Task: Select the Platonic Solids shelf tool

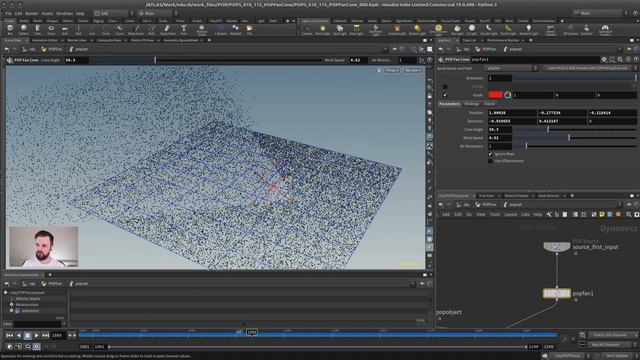Action: coord(202,29)
